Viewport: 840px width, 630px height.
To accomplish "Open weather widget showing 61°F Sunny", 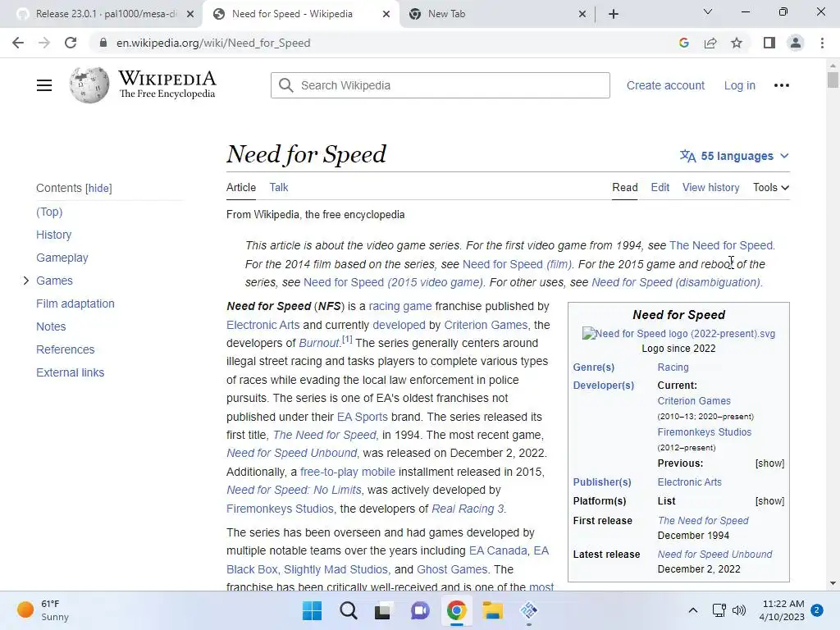I will click(x=43, y=610).
